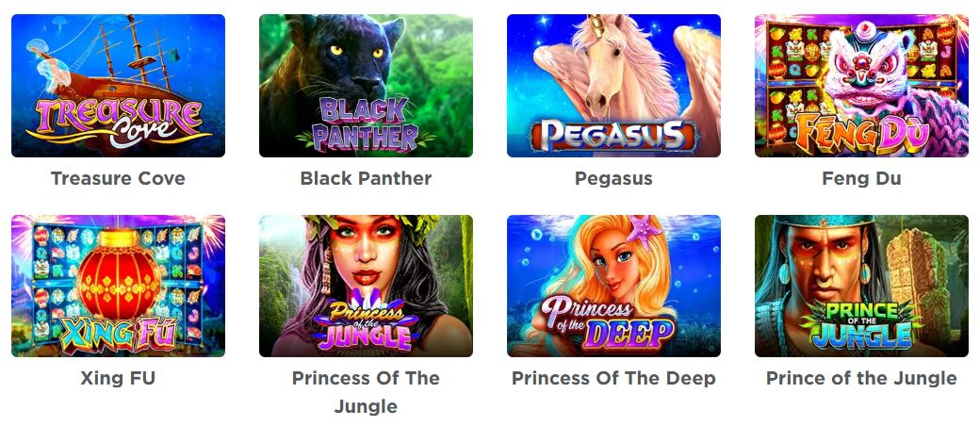
Task: Open the Black Panther game image
Action: pos(366,86)
